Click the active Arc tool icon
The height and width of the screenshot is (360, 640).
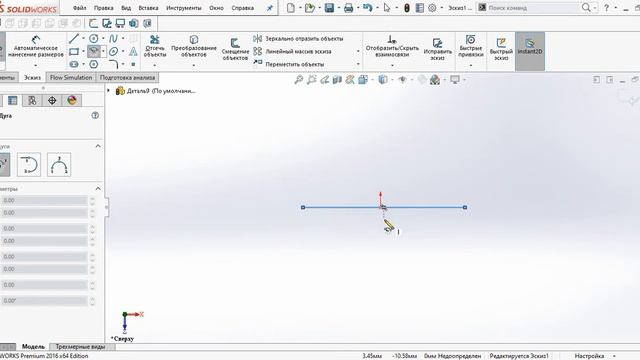[94, 51]
